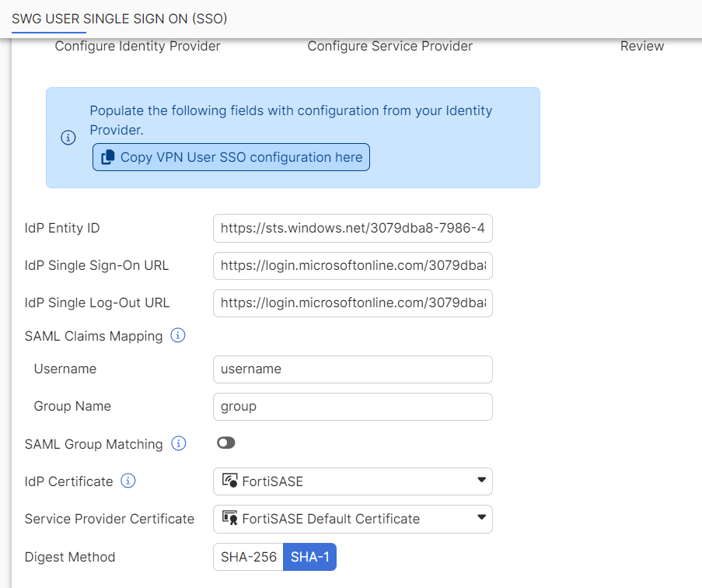Focus the IdP Single Sign-On URL field
Viewport: 702px width, 588px height.
point(352,266)
